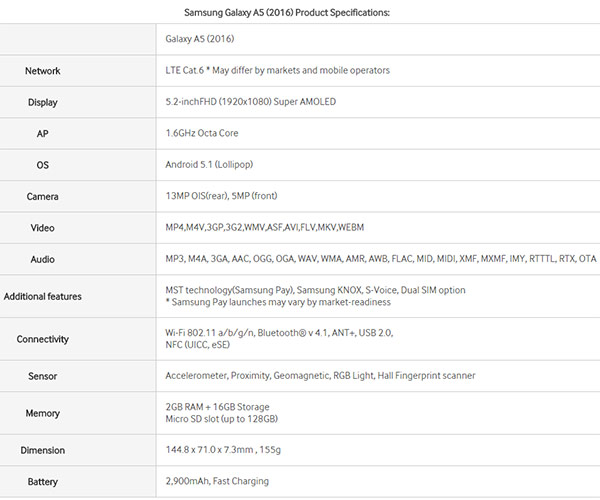600x500 pixels.
Task: Click the Sensor row label
Action: point(42,376)
